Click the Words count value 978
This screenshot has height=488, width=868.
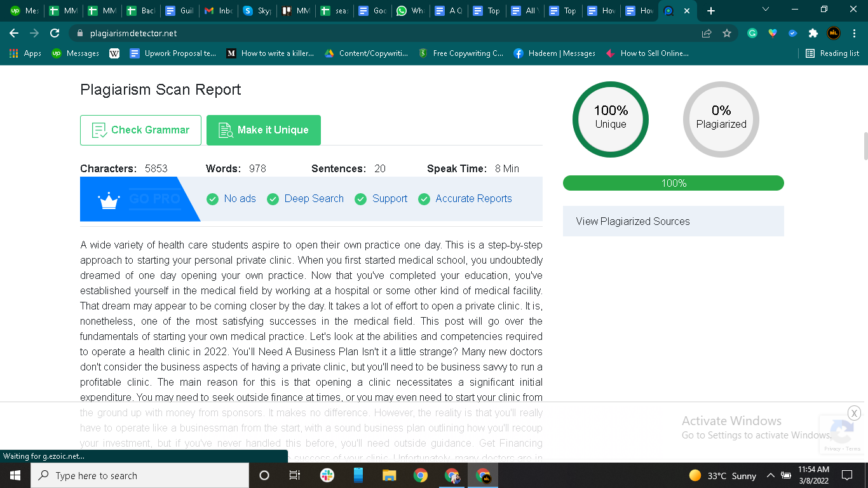257,168
